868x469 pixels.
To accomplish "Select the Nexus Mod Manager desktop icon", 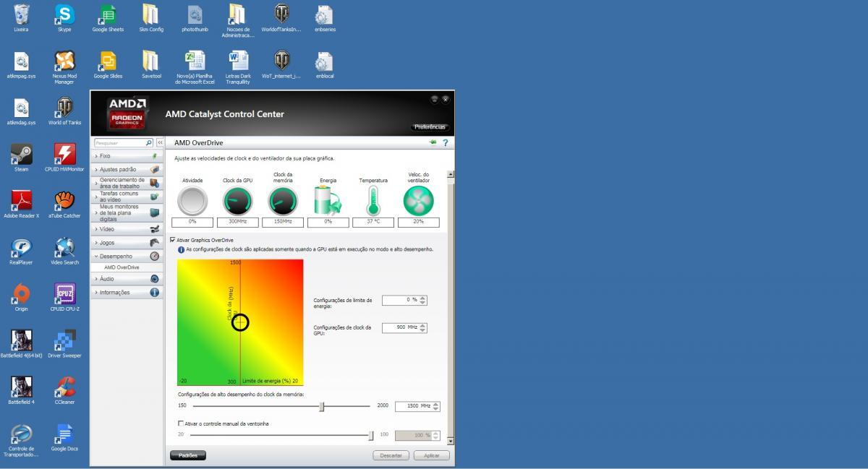I will pyautogui.click(x=64, y=68).
